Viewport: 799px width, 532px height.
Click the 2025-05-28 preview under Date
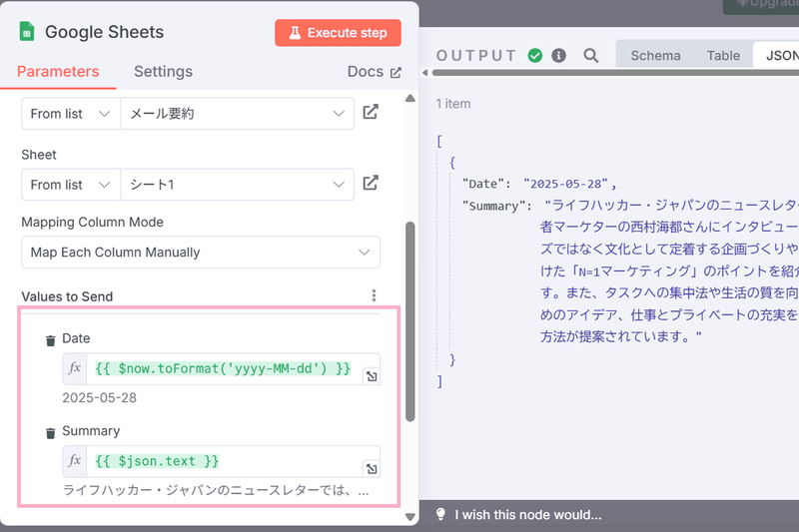point(99,397)
